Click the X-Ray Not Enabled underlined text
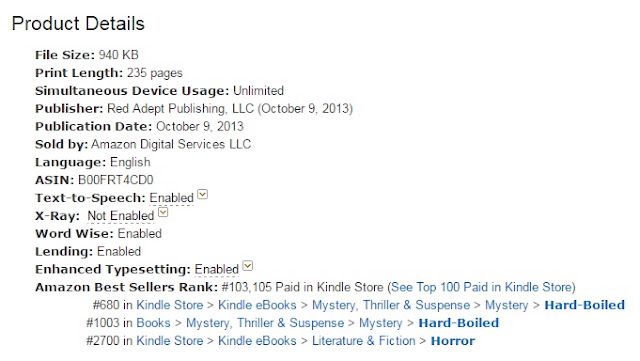Viewport: 640px width, 361px height. (x=121, y=216)
